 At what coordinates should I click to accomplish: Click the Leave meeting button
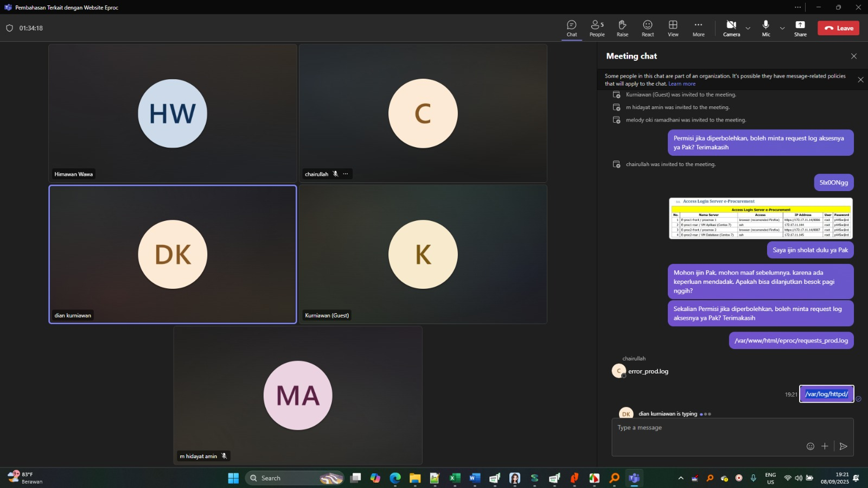[838, 28]
